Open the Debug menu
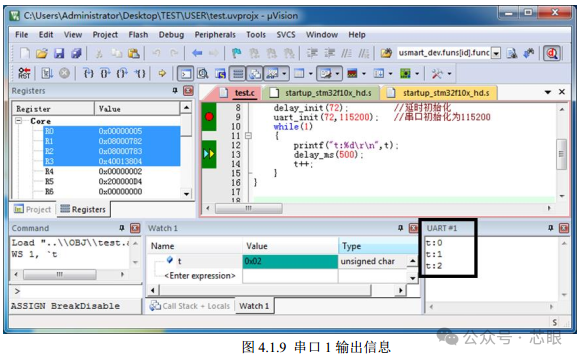The image size is (580, 360). [x=171, y=35]
